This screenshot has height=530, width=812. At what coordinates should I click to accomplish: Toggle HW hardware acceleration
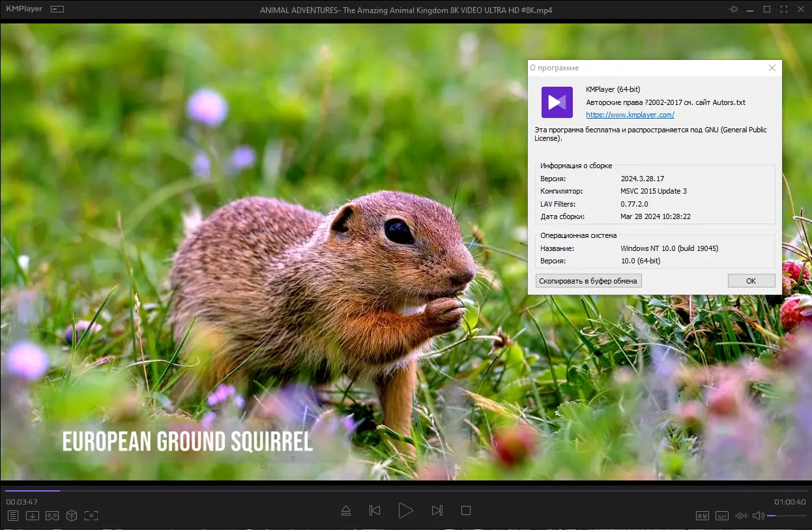coord(703,516)
